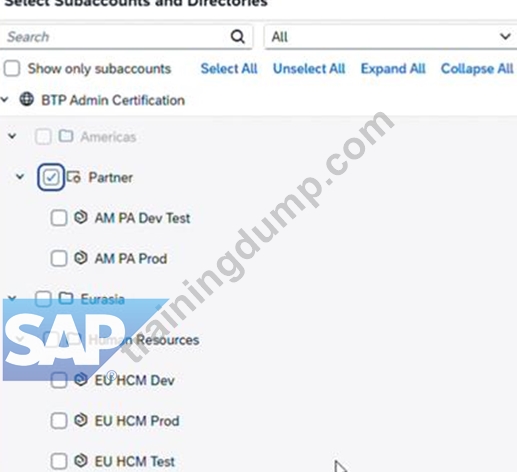Uncheck the Partner directory checkbox
Image resolution: width=517 pixels, height=472 pixels.
tap(51, 177)
